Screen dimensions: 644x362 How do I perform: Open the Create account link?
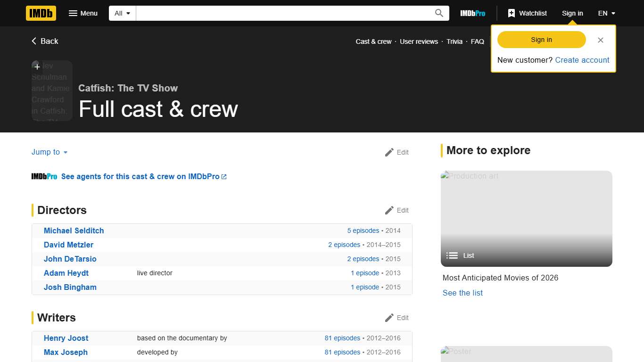point(582,60)
